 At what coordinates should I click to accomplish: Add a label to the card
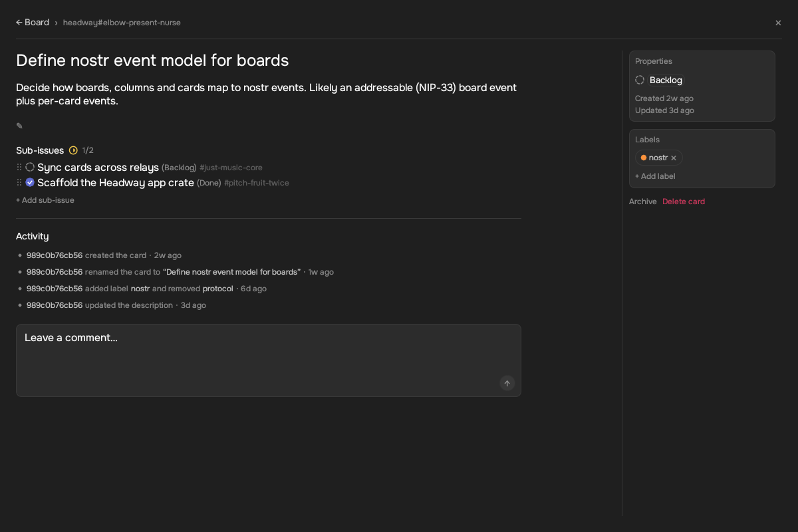(x=655, y=176)
